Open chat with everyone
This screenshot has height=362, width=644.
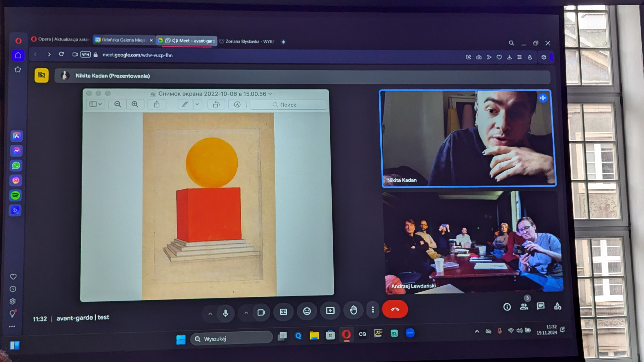click(541, 306)
